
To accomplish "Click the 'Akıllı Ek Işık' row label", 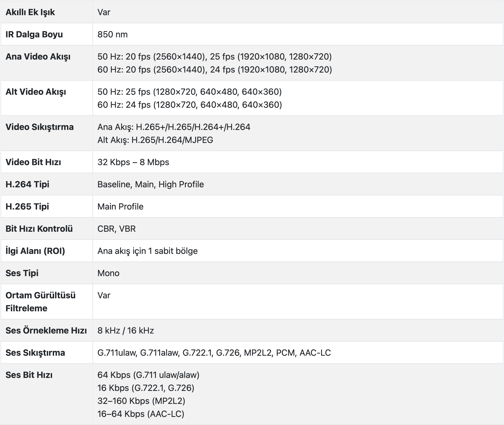I will click(x=30, y=12).
